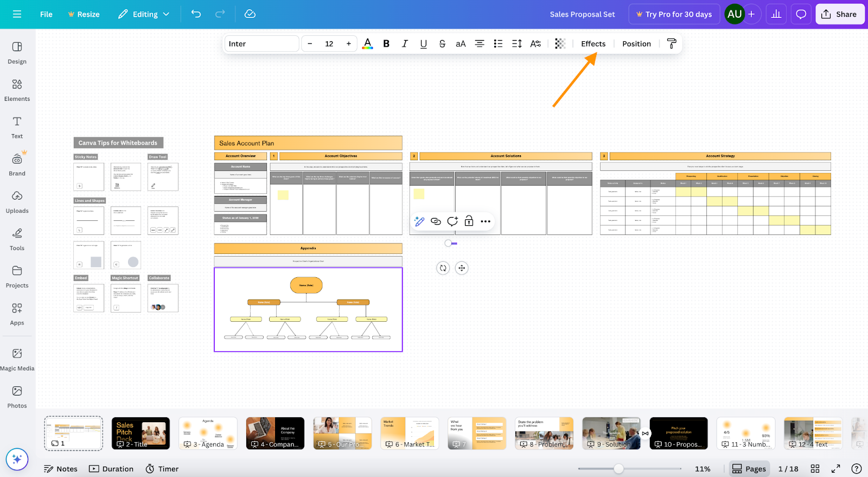
Task: Open transparency checkerboard setting
Action: tap(560, 44)
